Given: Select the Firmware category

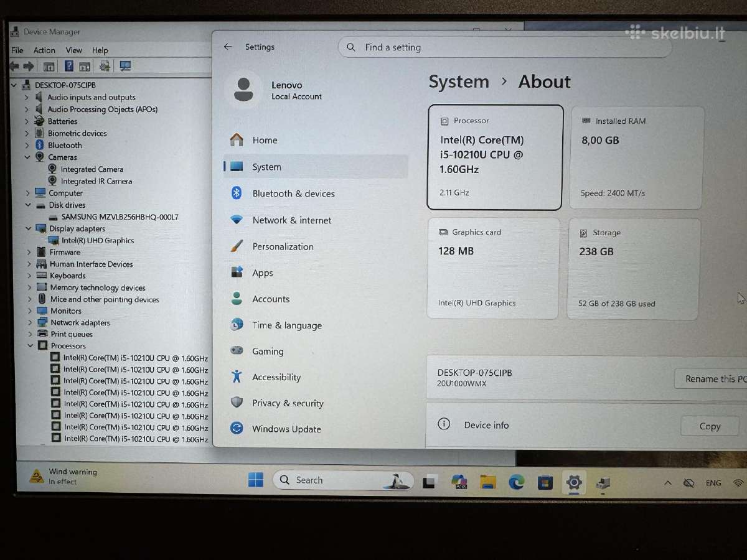Looking at the screenshot, I should pos(65,252).
